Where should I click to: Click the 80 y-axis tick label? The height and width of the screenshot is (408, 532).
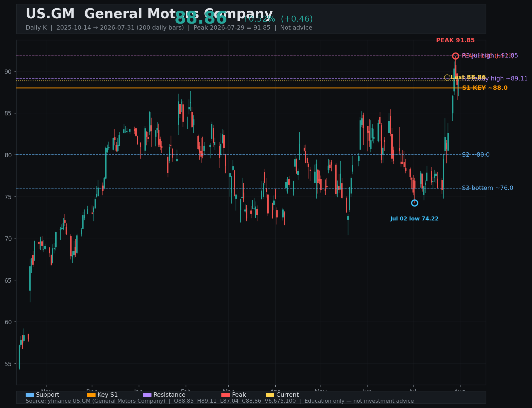coord(8,155)
